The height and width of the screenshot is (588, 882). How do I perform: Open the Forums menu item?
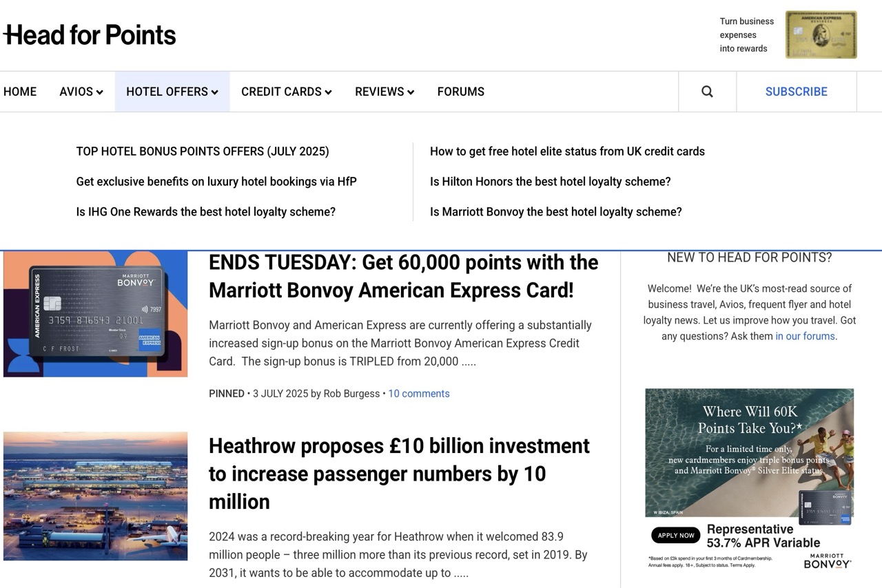460,92
